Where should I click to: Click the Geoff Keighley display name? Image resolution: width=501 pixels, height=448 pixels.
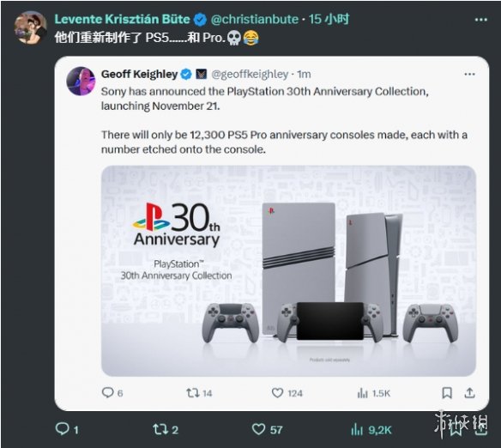pyautogui.click(x=139, y=74)
